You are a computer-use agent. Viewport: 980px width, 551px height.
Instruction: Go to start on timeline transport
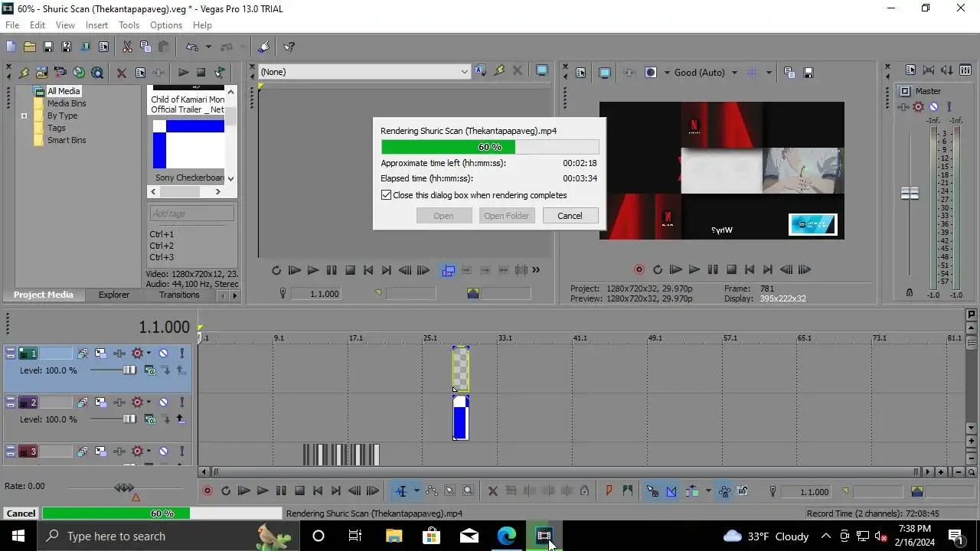tap(318, 491)
